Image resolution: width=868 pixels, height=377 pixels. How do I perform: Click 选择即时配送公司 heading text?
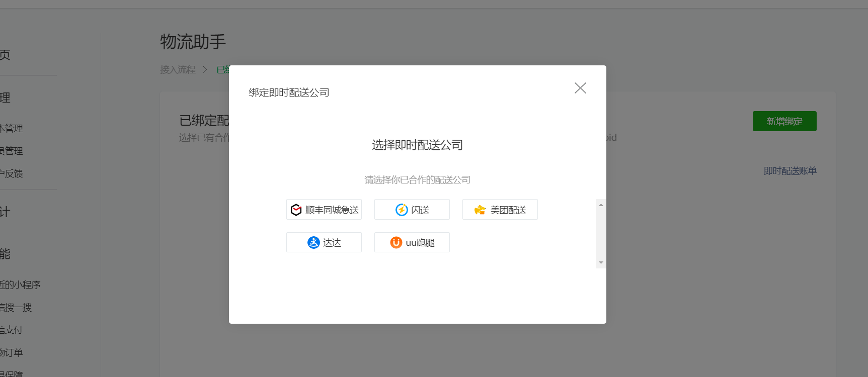(417, 145)
